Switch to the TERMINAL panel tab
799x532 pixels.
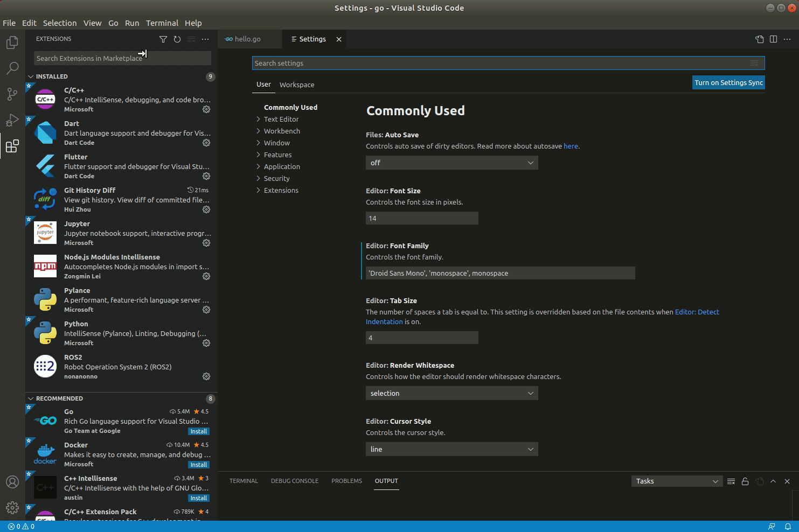[244, 481]
